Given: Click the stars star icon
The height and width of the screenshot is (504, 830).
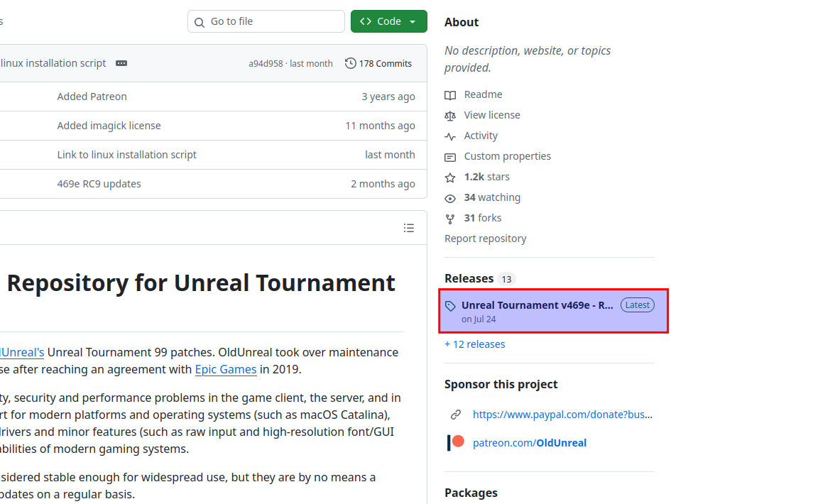Looking at the screenshot, I should pyautogui.click(x=450, y=177).
